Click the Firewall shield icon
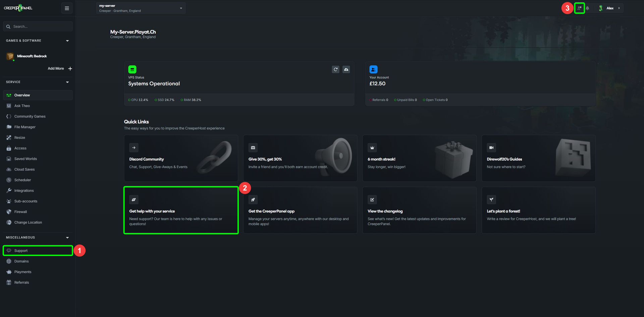Viewport: 644px width, 317px height. click(x=9, y=212)
